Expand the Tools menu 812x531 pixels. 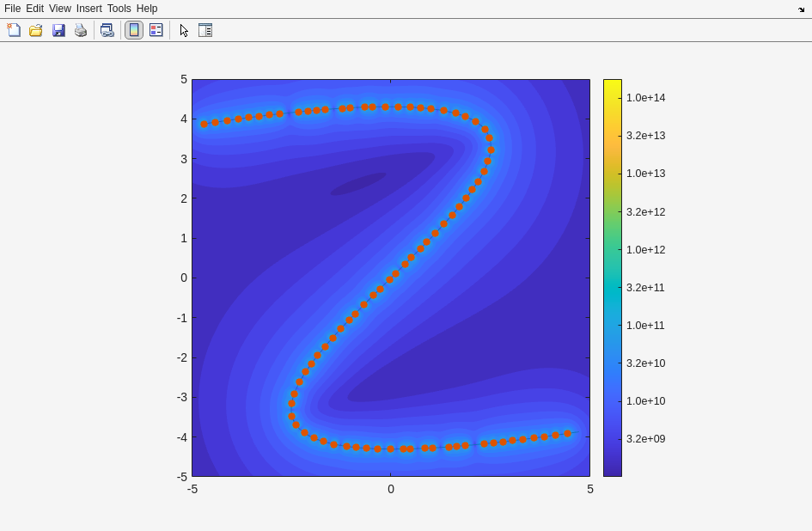tap(119, 9)
